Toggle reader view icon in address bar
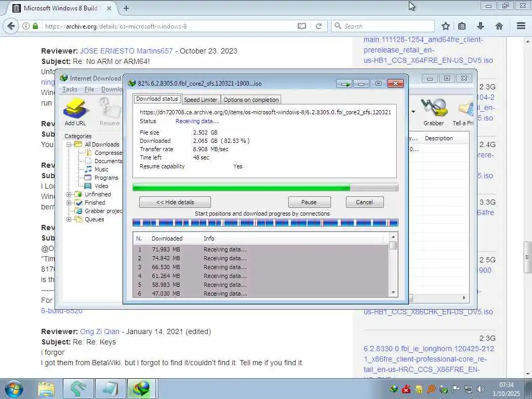 pyautogui.click(x=302, y=26)
